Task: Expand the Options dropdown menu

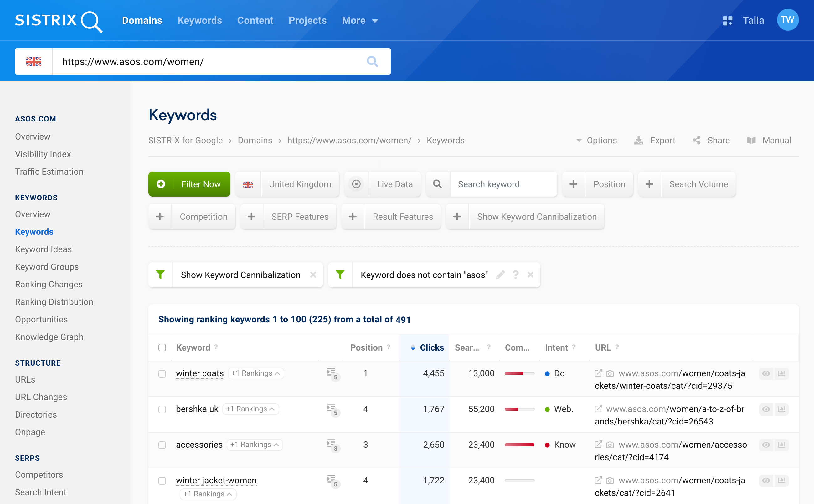Action: coord(595,140)
